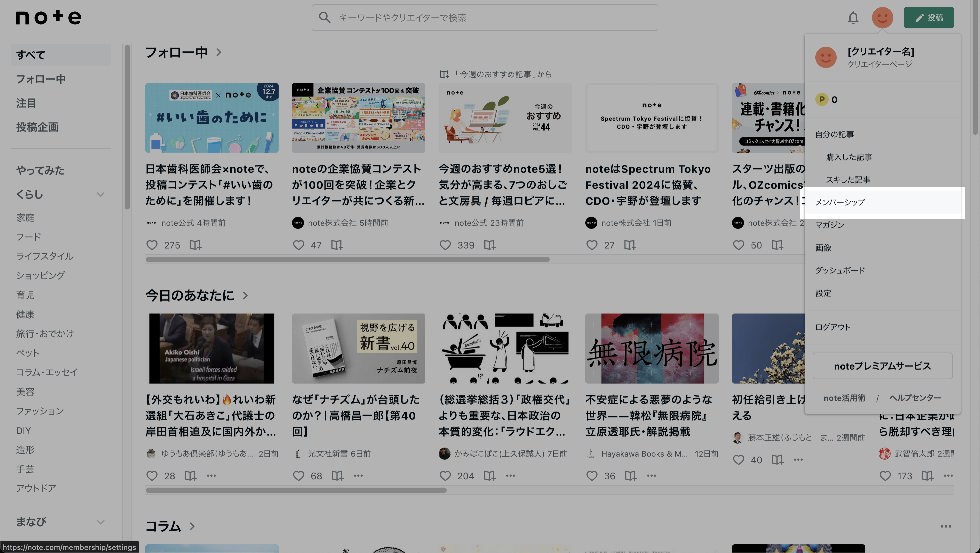980x553 pixels.
Task: Select メンバーシップ in the account menu
Action: pyautogui.click(x=883, y=202)
